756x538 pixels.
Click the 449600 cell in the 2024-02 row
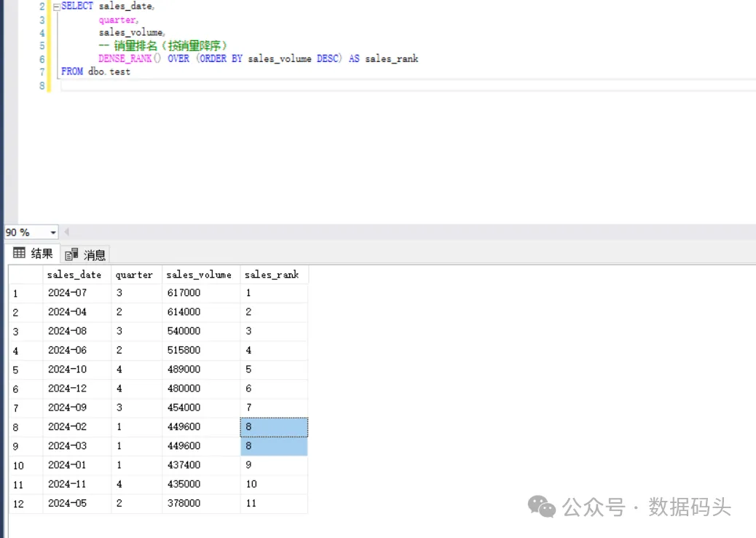(201, 427)
